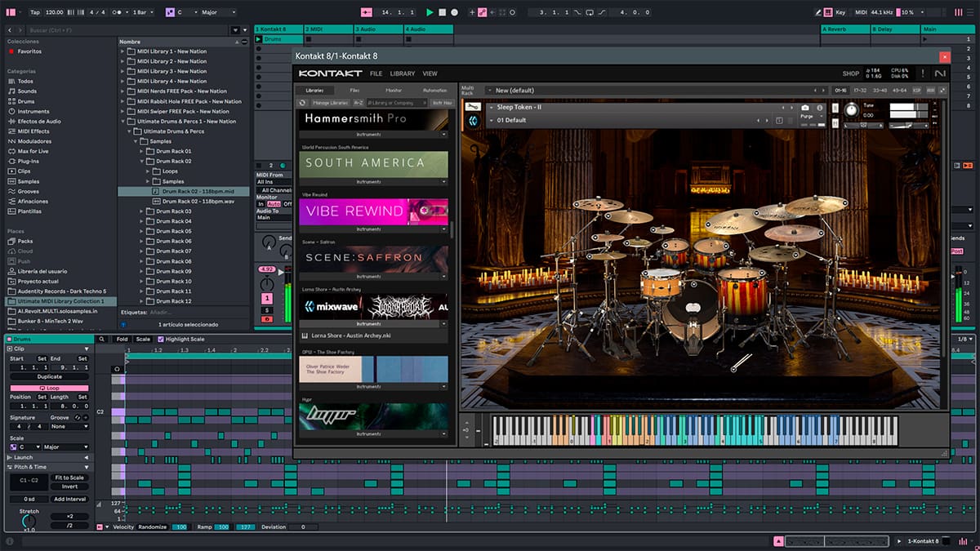Click the Fit to Scale button
Image resolution: width=980 pixels, height=551 pixels.
(x=69, y=478)
